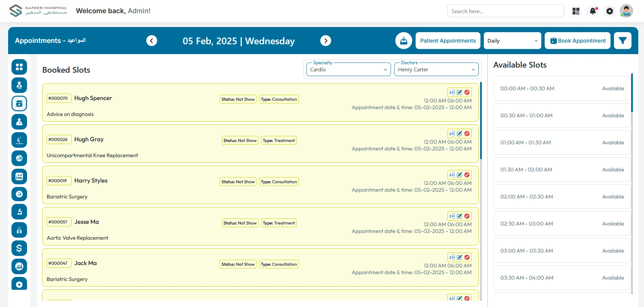Click the notification bell icon
Viewport: 644px width, 307px height.
[x=593, y=11]
